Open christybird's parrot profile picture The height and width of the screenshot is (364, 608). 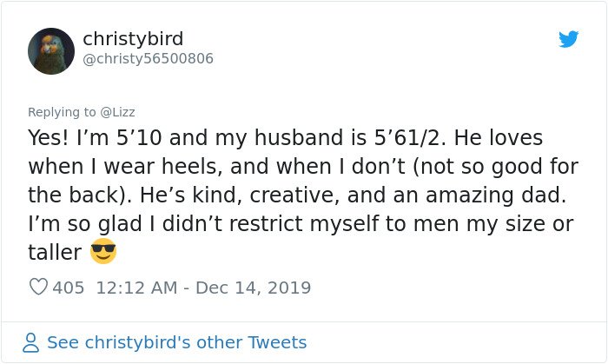51,50
